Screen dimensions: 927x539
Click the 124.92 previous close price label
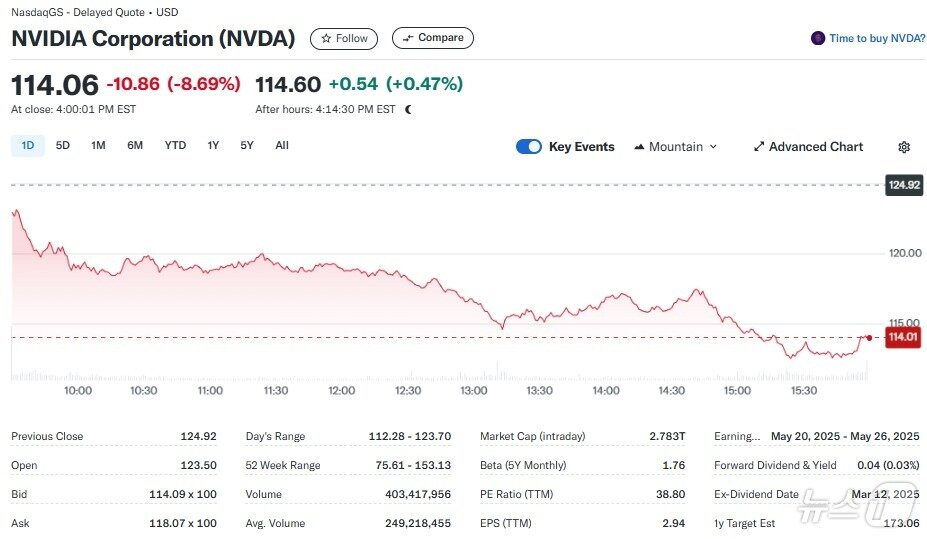click(x=904, y=185)
